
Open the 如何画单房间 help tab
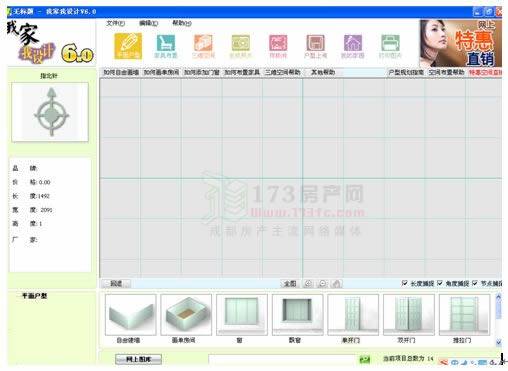tap(161, 72)
